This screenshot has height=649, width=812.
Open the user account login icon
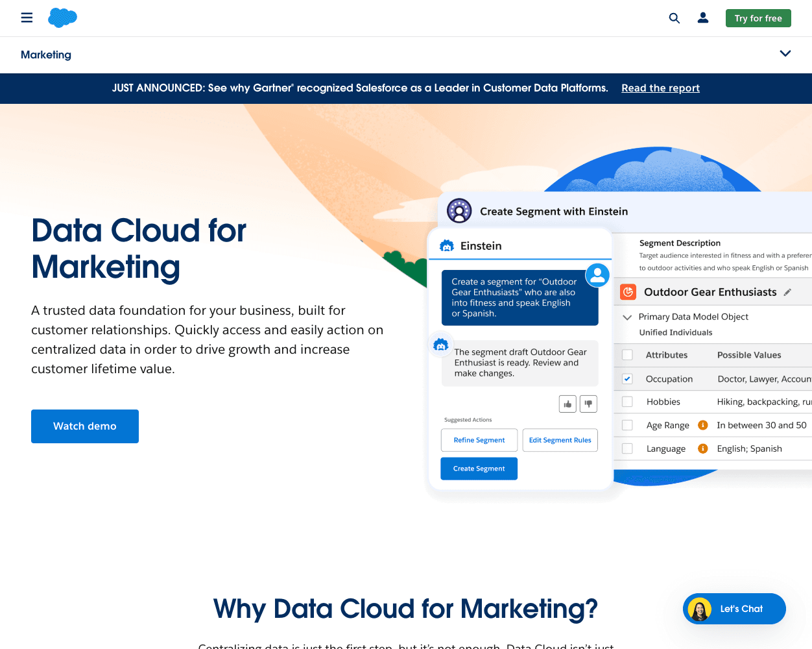(x=703, y=18)
